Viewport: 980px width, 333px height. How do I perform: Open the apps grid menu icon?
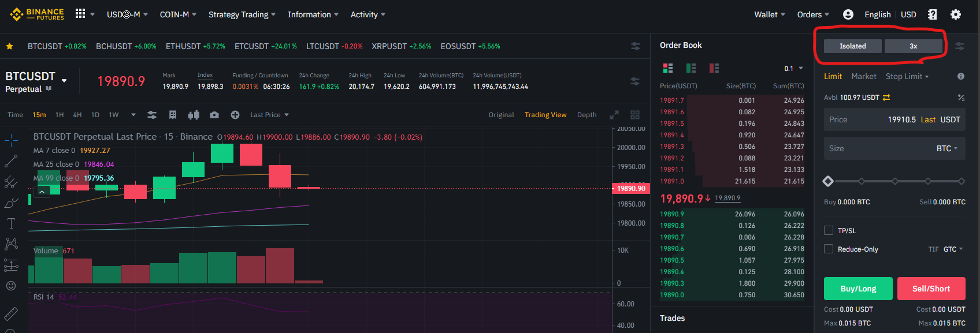pos(80,13)
